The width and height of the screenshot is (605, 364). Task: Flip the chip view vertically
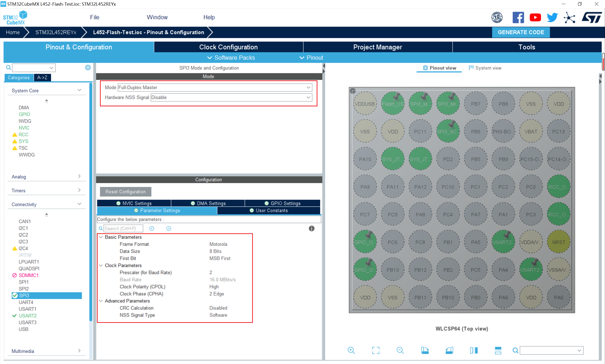pos(498,350)
